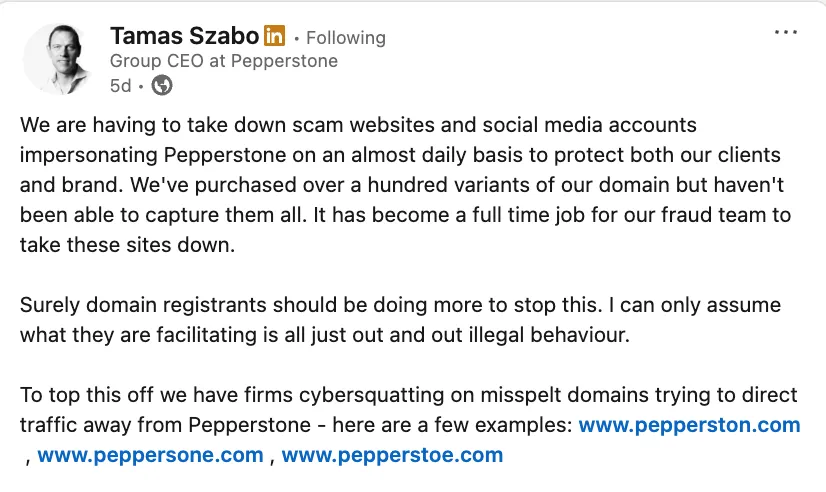826x492 pixels.
Task: Open the www.pepperstoe.com link
Action: [392, 455]
